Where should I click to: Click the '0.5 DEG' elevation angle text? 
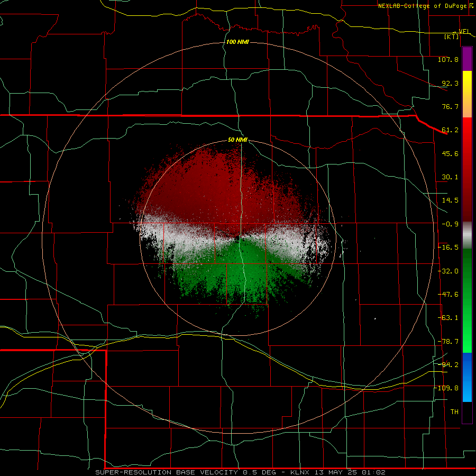click(259, 472)
